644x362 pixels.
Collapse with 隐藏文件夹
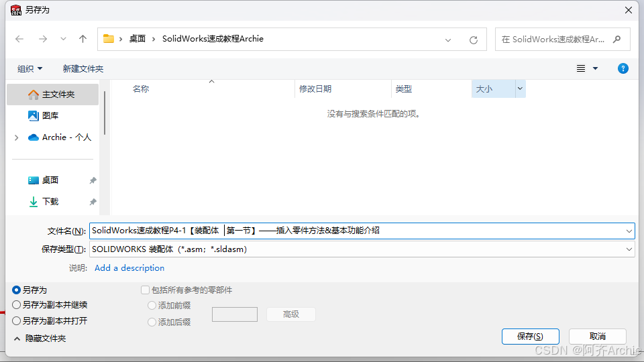pos(40,339)
